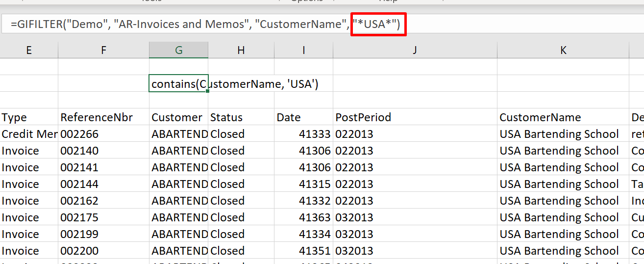This screenshot has height=264, width=644.
Task: Select USA Bartending School in row 002199
Action: [x=563, y=234]
